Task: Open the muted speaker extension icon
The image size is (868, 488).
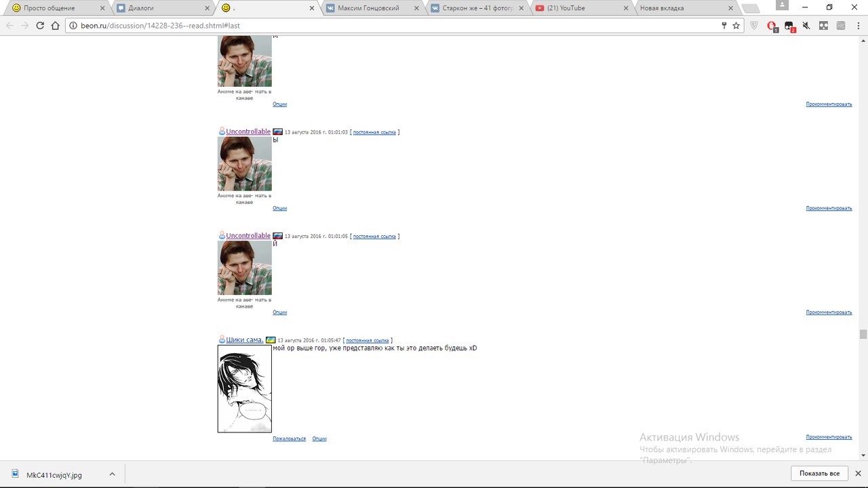Action: point(806,26)
